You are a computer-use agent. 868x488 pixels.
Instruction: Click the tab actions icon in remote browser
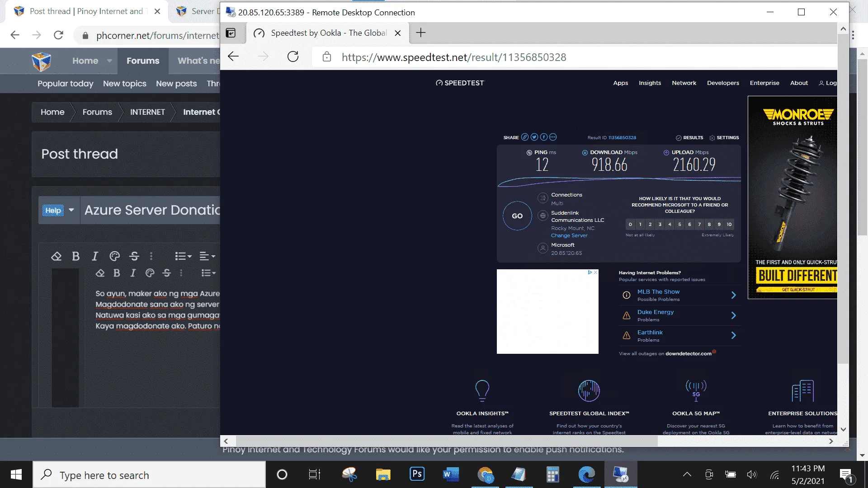click(231, 33)
